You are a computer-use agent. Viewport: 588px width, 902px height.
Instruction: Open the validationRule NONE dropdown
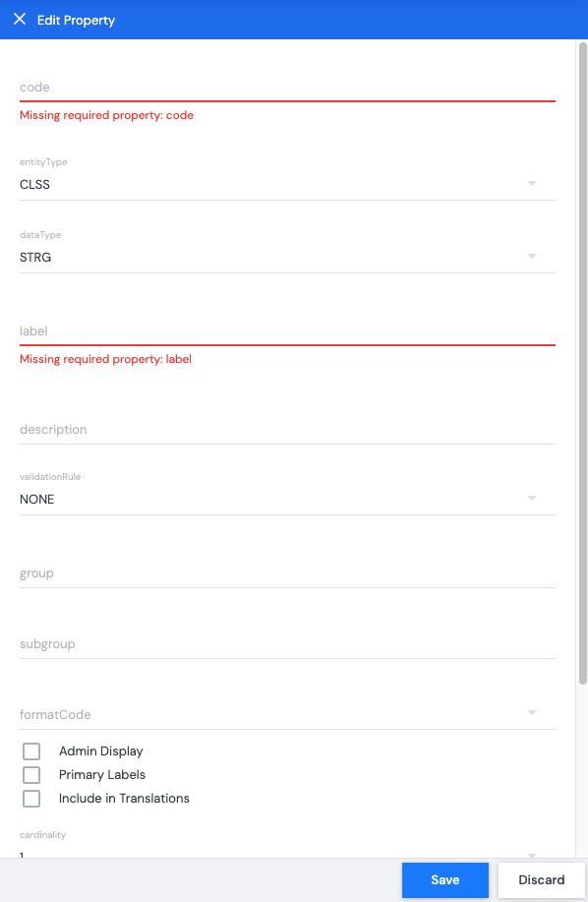point(287,500)
